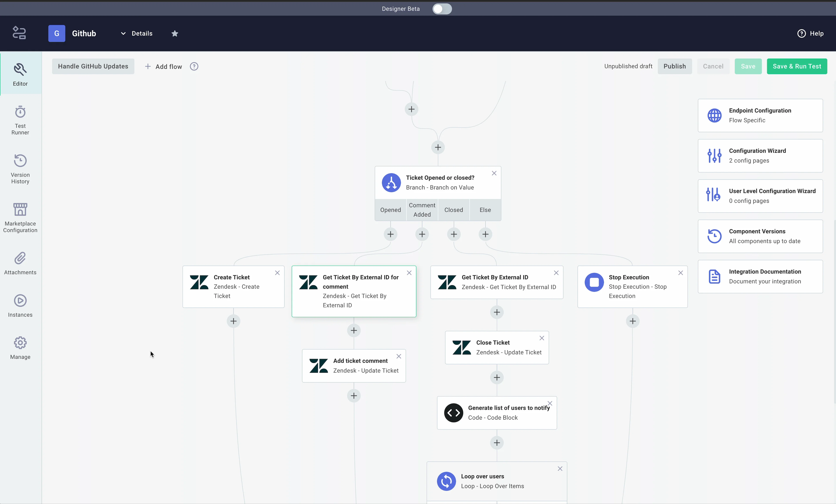
Task: Delete the Close Ticket step
Action: coord(542,338)
